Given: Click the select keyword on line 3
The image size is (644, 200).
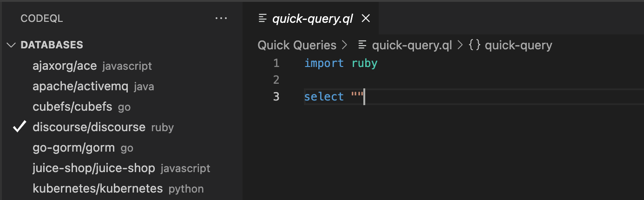Looking at the screenshot, I should click(324, 97).
